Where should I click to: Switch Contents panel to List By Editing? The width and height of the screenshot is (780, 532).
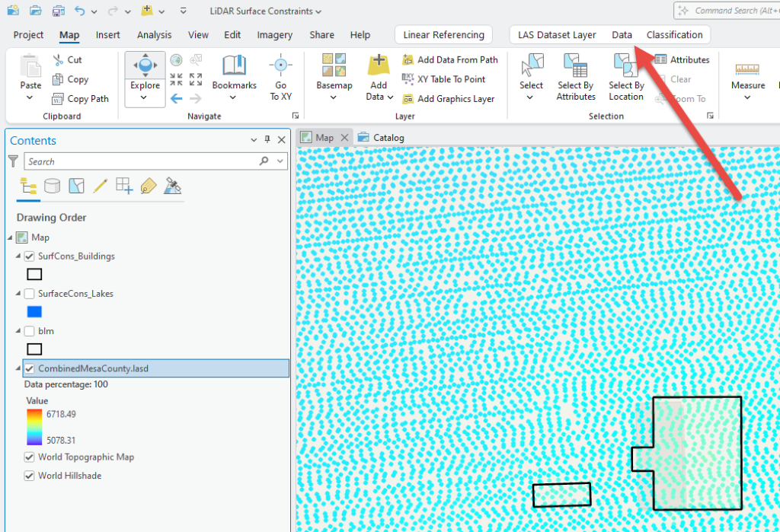(99, 185)
